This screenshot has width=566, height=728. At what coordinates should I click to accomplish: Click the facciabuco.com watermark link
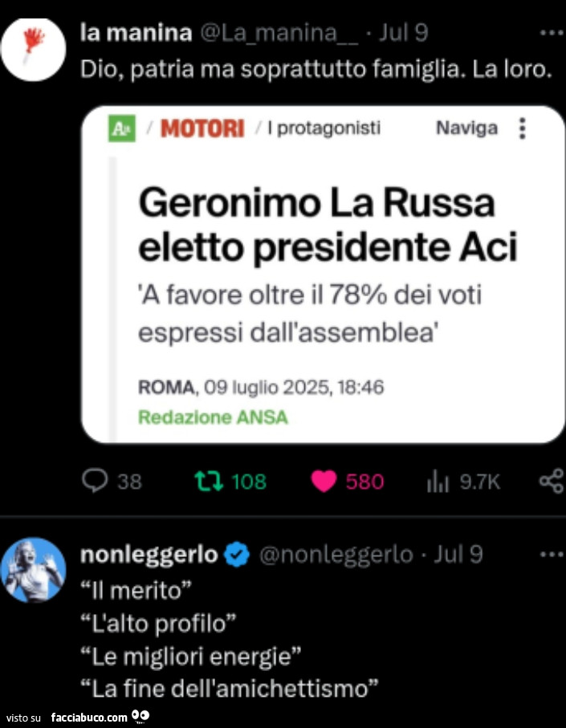[89, 718]
